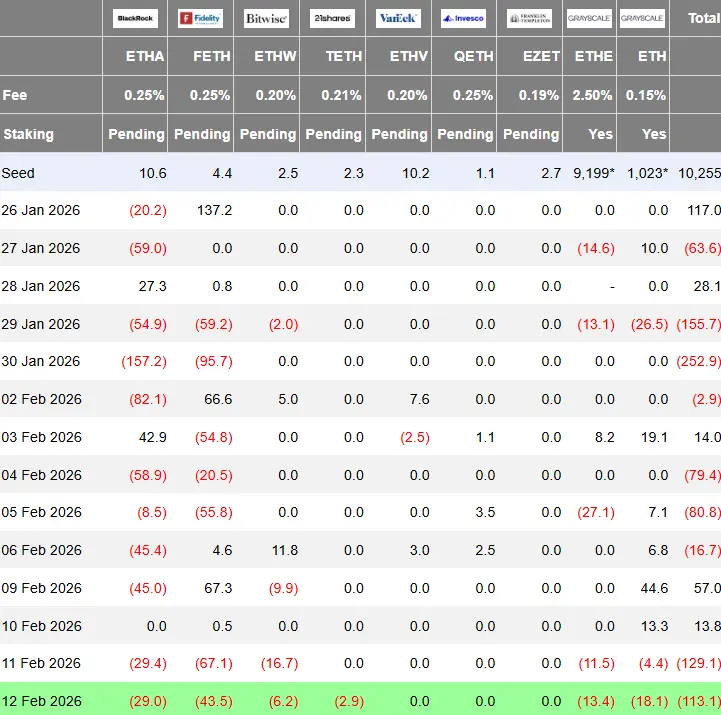Click the Franklin Templeton logo
This screenshot has width=721, height=715.
529,18
